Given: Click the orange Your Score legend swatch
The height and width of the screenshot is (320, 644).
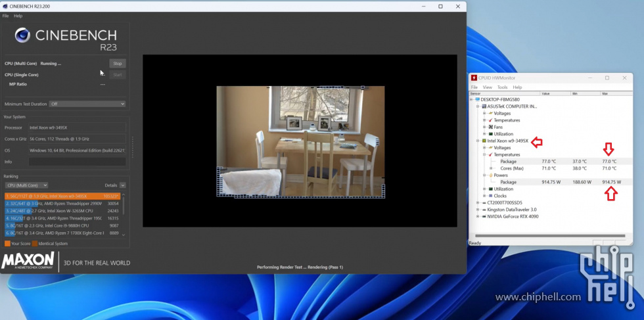Looking at the screenshot, I should tap(7, 244).
